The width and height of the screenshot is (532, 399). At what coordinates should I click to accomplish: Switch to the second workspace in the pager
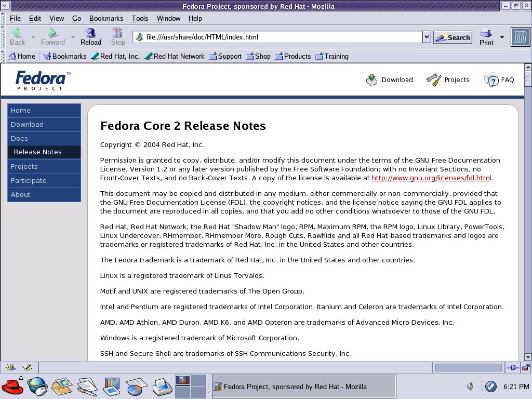pos(199,381)
